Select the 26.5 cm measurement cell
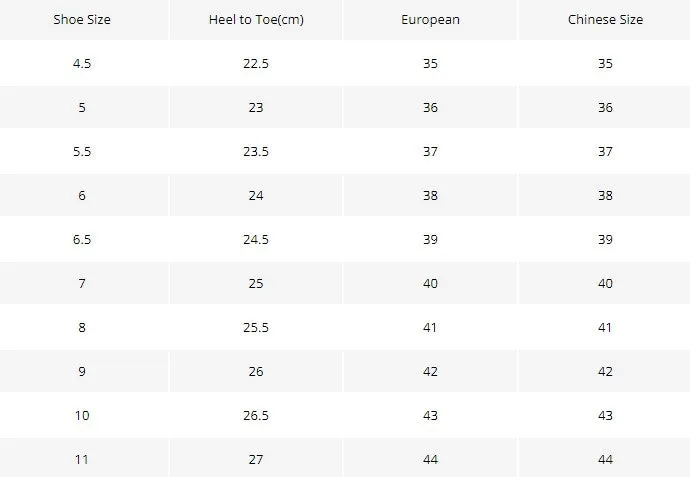 tap(256, 415)
